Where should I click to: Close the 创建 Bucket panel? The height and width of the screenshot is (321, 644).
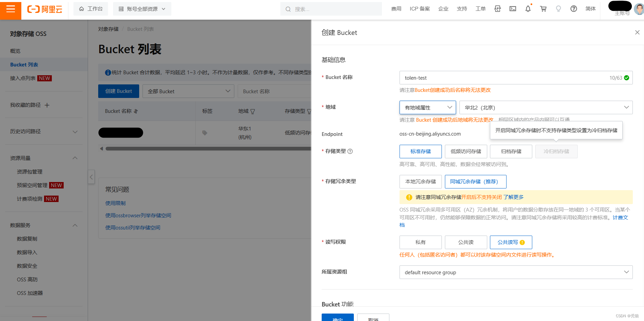(x=637, y=33)
